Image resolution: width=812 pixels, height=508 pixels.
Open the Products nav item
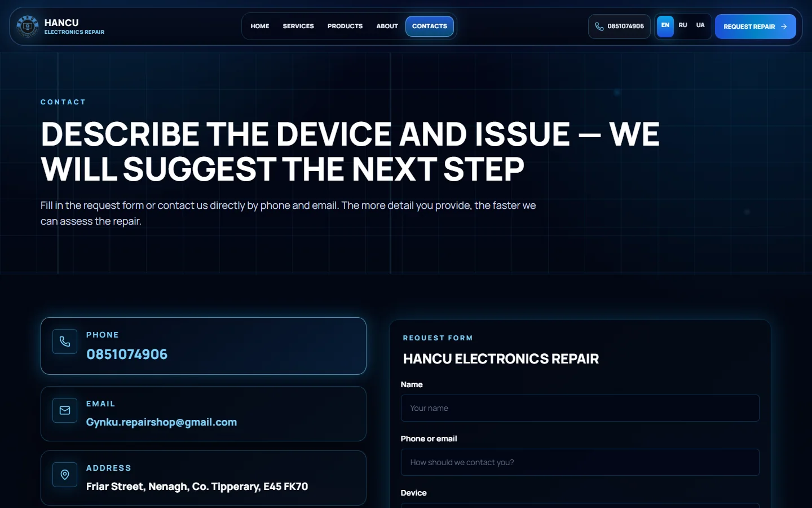pos(345,27)
